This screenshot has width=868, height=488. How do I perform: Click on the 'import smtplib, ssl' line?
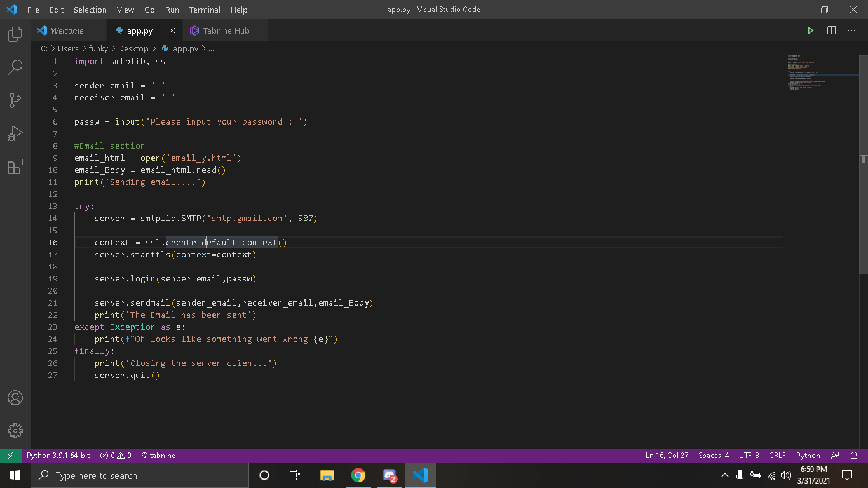click(122, 62)
